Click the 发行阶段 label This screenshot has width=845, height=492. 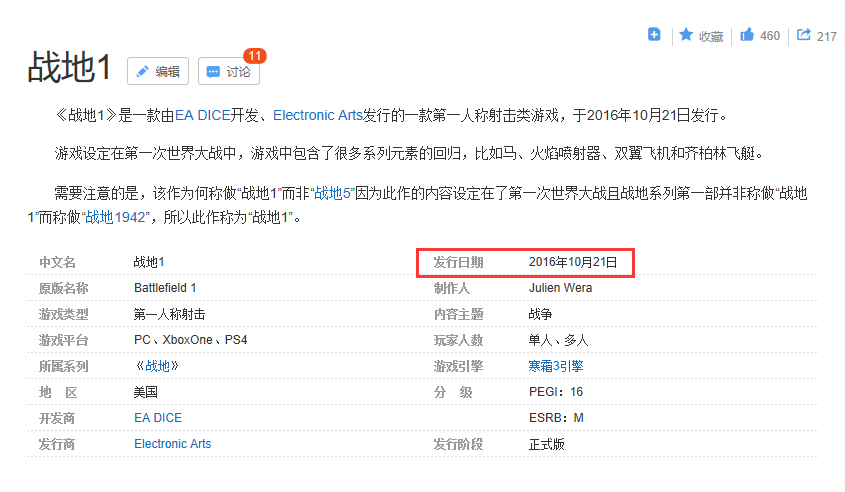click(459, 444)
